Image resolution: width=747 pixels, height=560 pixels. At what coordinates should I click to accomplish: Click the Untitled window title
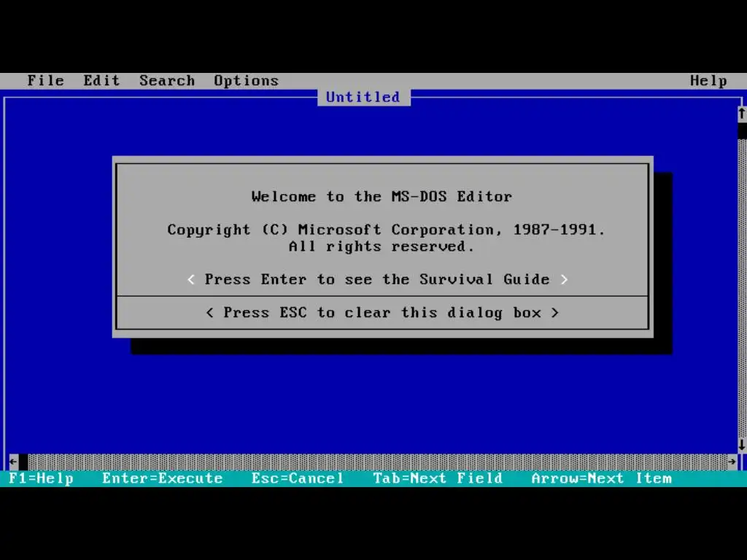click(x=363, y=97)
